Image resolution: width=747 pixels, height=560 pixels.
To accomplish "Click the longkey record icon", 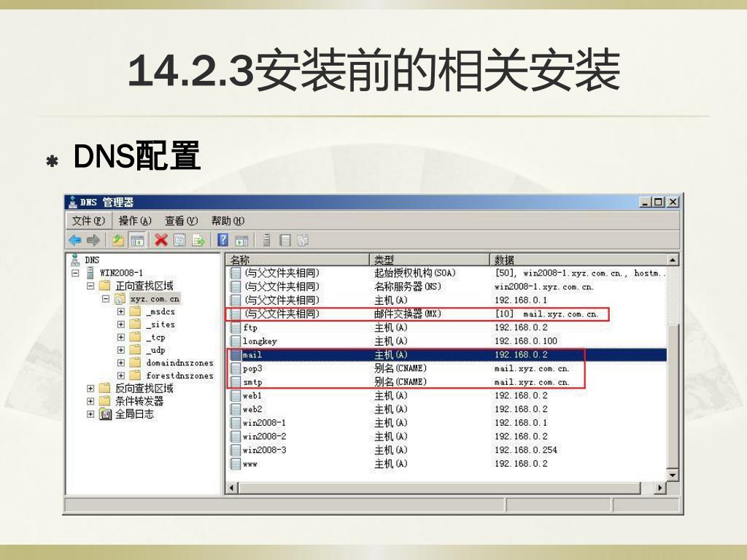I will (236, 341).
